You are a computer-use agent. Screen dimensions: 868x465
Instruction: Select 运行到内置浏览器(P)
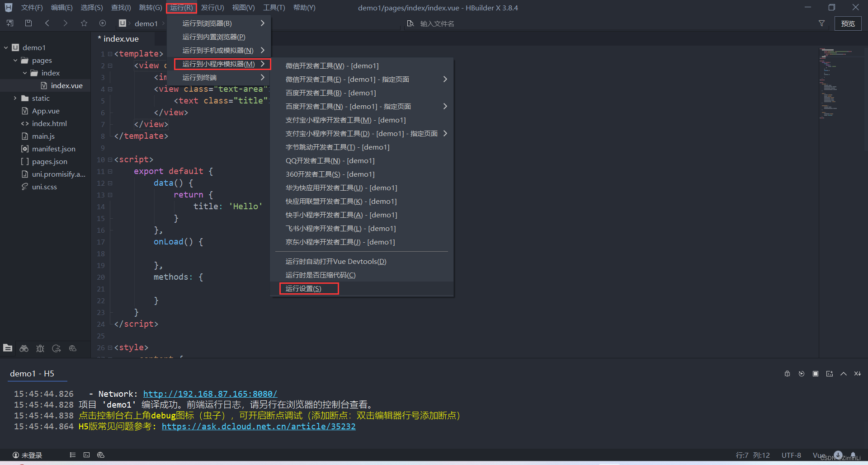pos(219,37)
